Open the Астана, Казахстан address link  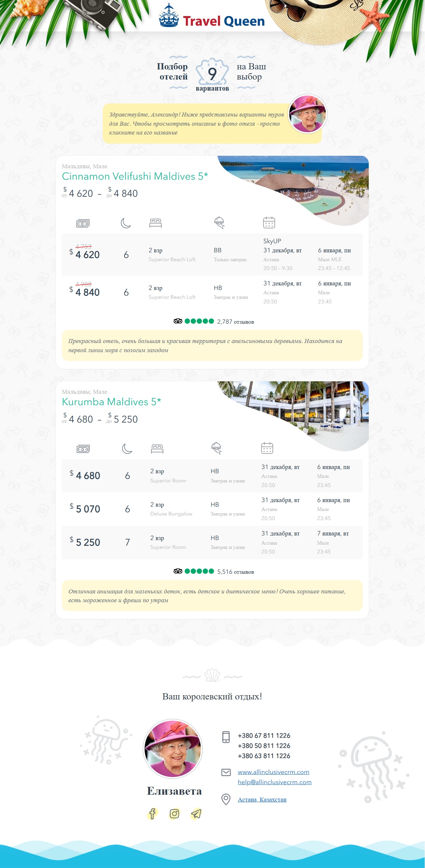[x=262, y=800]
